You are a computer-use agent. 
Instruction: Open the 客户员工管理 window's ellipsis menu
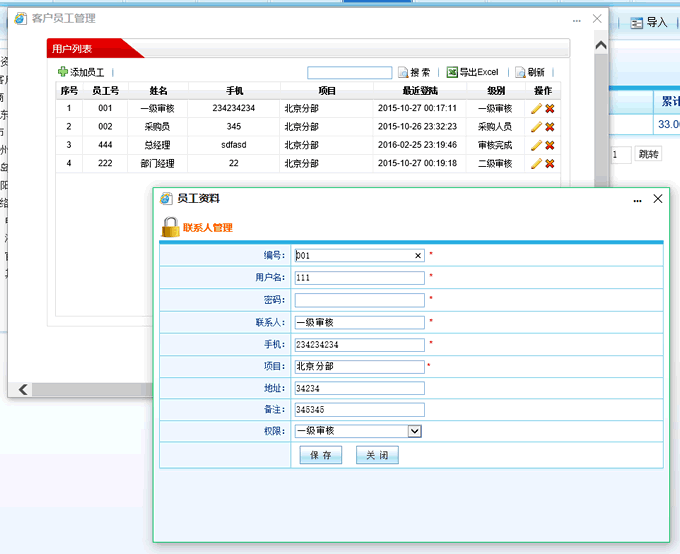pyautogui.click(x=576, y=19)
